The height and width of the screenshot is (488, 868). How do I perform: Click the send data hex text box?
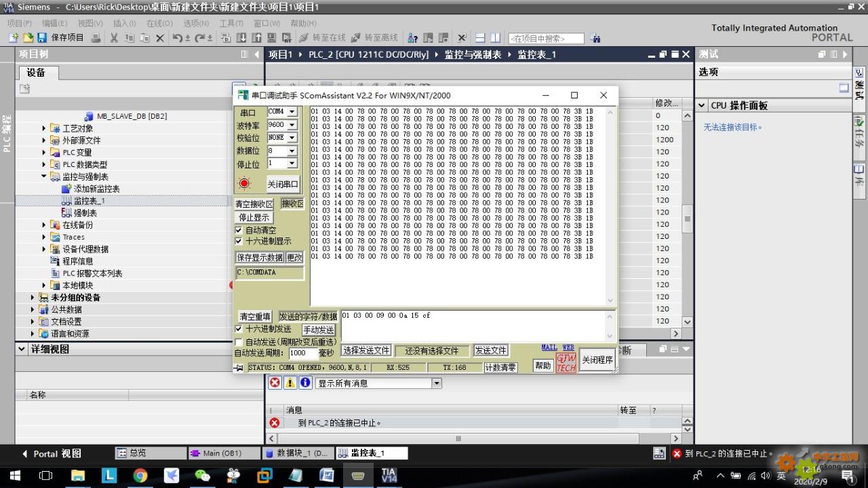477,325
